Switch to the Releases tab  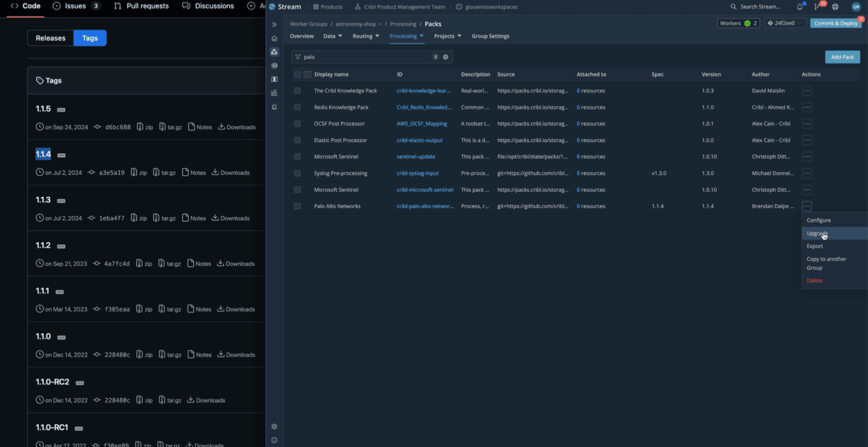coord(50,38)
